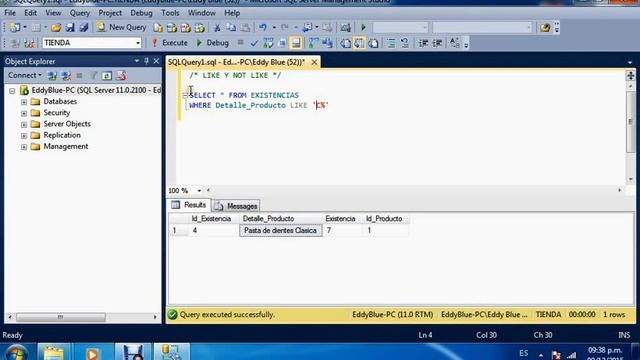Screen dimensions: 640x360
Task: Click the Execute button
Action: 170,43
